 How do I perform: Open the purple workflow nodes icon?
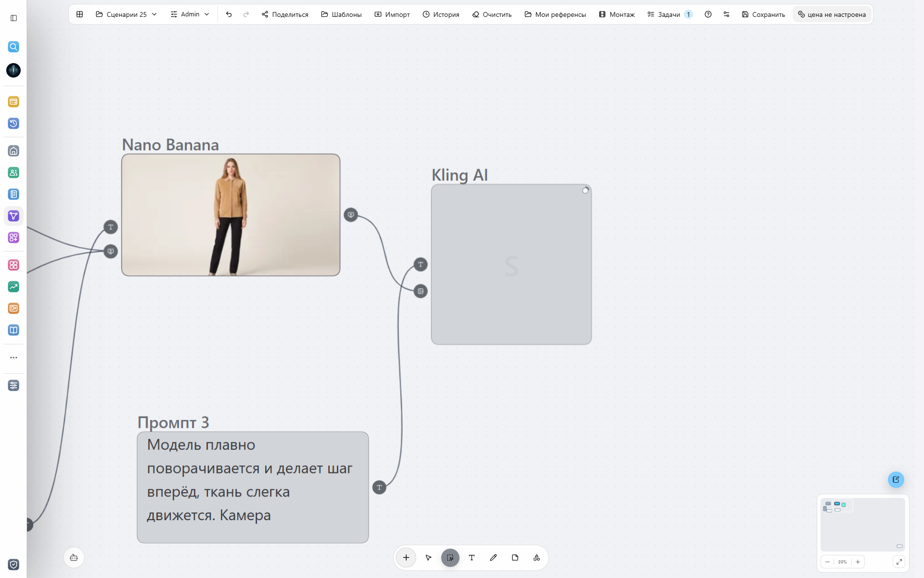[13, 216]
